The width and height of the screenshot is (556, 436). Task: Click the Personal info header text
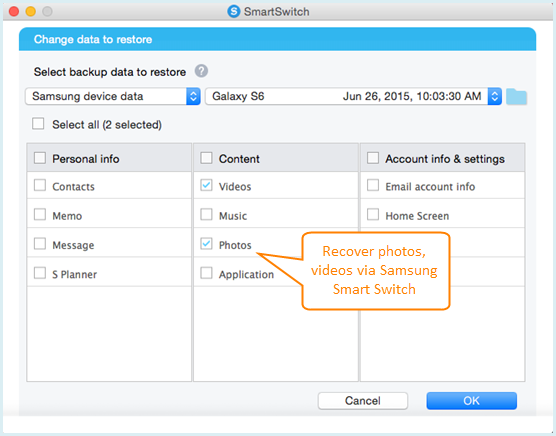point(86,159)
